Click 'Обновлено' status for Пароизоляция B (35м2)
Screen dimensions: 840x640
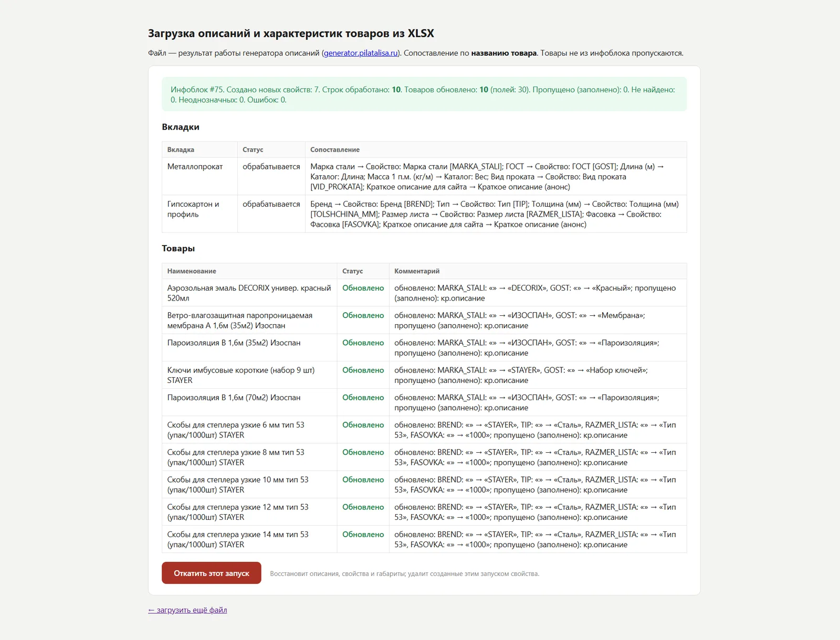click(x=363, y=343)
